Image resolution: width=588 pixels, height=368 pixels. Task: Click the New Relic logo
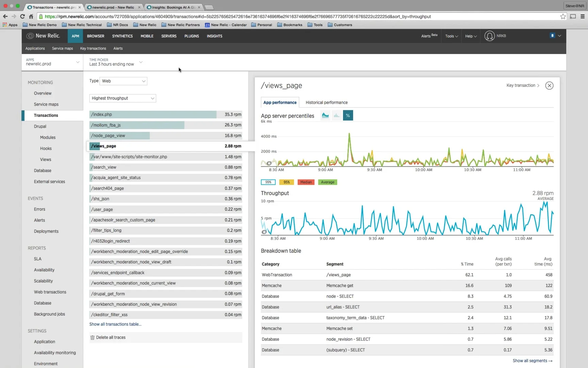click(43, 36)
